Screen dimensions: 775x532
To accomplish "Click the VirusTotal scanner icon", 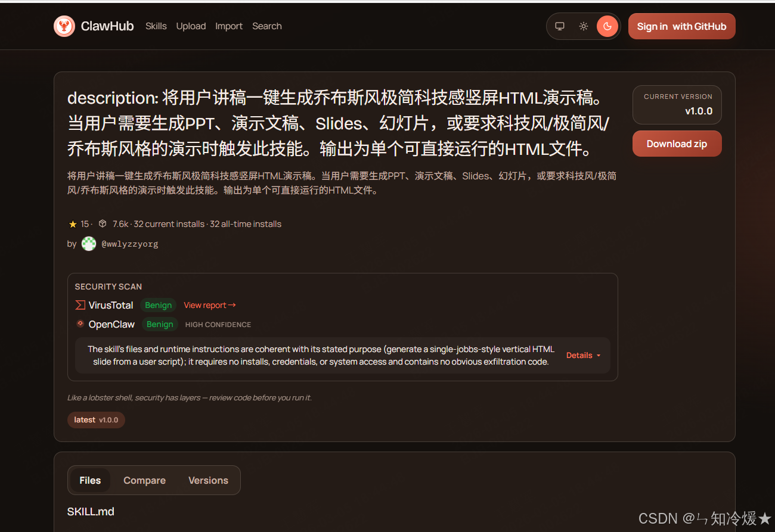I will pos(79,305).
